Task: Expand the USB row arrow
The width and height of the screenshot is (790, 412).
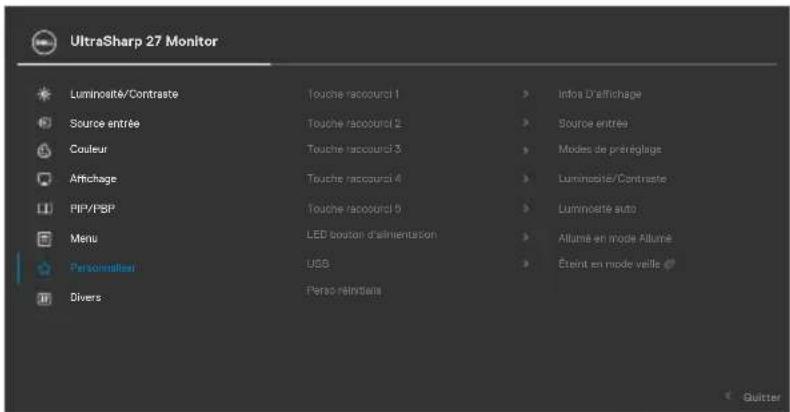Action: [525, 263]
